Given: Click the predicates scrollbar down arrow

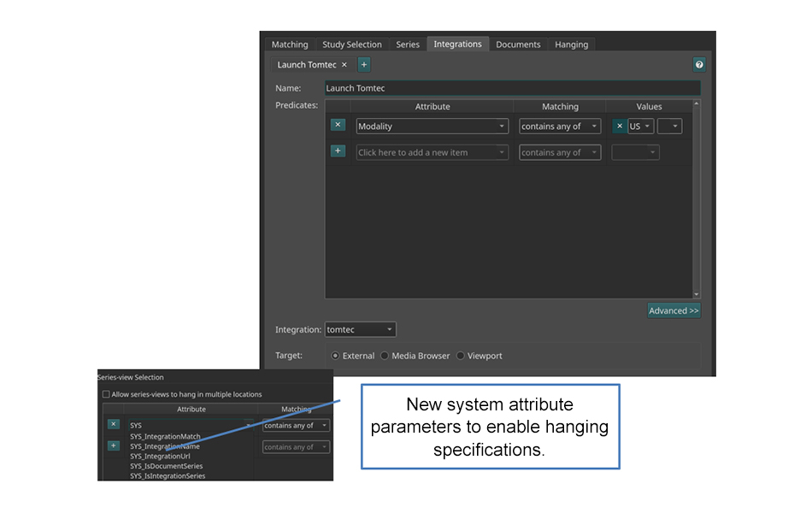Looking at the screenshot, I should pos(696,294).
